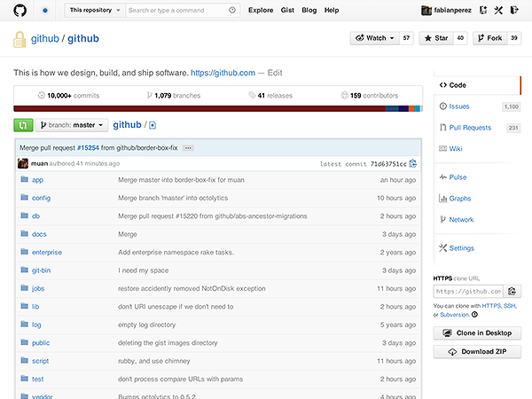Open the https://github.com link

click(x=223, y=73)
